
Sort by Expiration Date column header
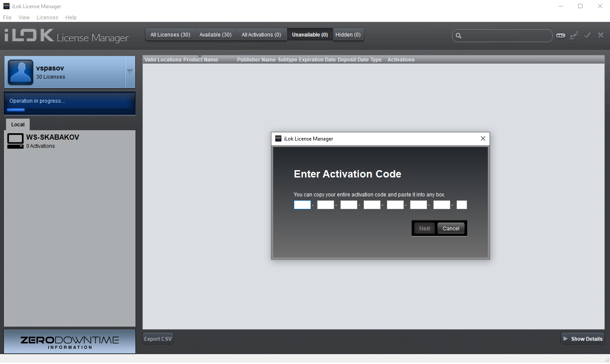pyautogui.click(x=317, y=60)
